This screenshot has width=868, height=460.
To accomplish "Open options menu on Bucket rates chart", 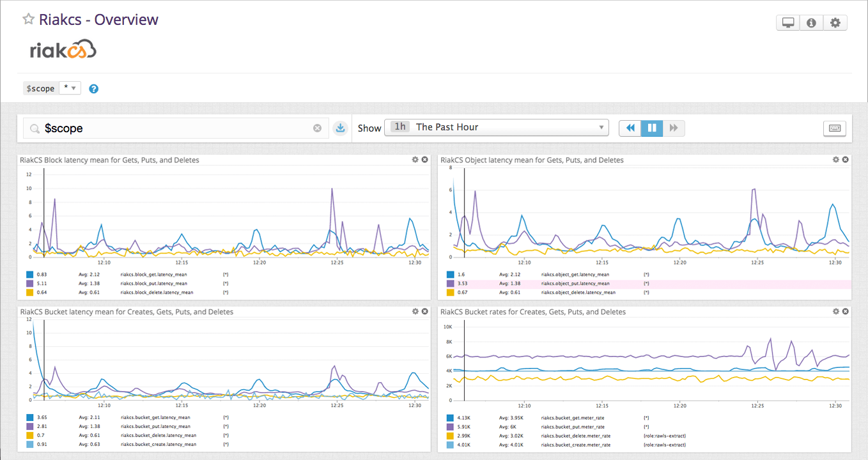I will [x=836, y=311].
